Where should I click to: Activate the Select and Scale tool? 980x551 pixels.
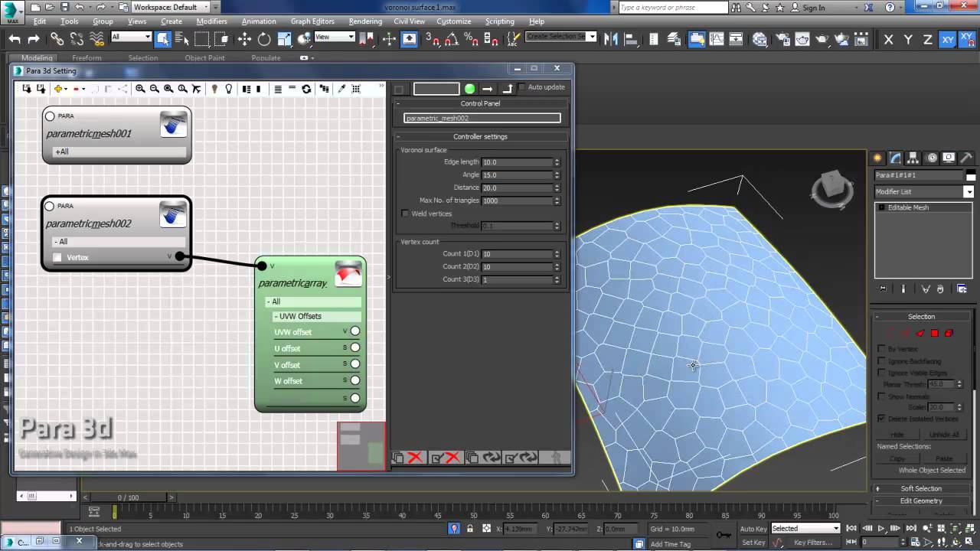click(284, 39)
